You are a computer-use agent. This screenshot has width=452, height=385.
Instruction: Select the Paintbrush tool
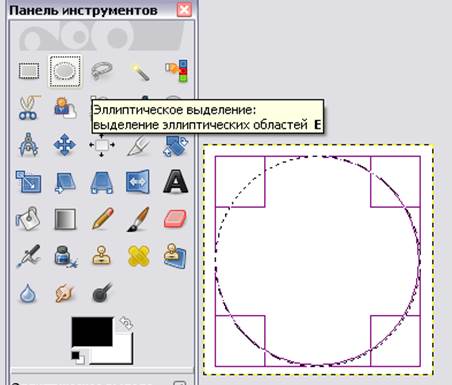click(139, 219)
